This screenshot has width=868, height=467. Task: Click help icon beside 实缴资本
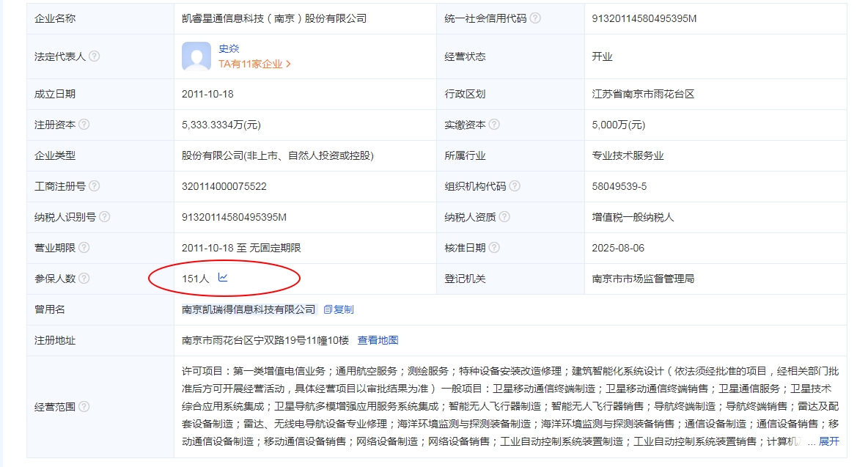494,125
